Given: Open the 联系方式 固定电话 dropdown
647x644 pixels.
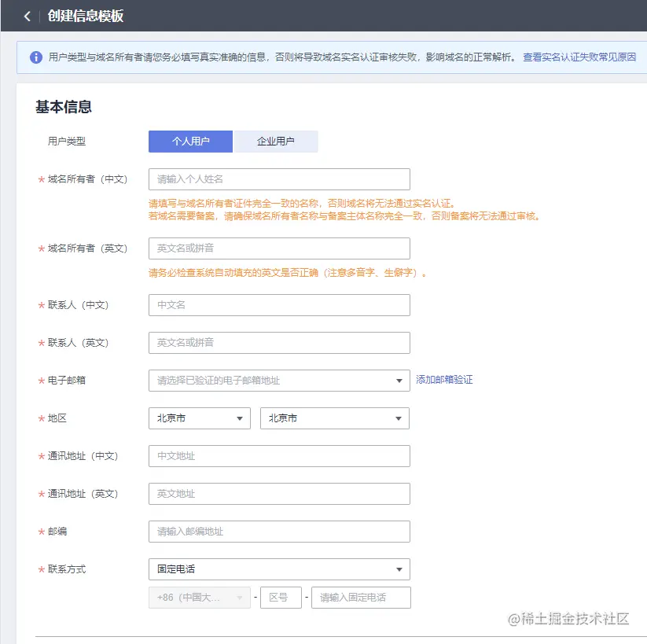Looking at the screenshot, I should tap(279, 569).
